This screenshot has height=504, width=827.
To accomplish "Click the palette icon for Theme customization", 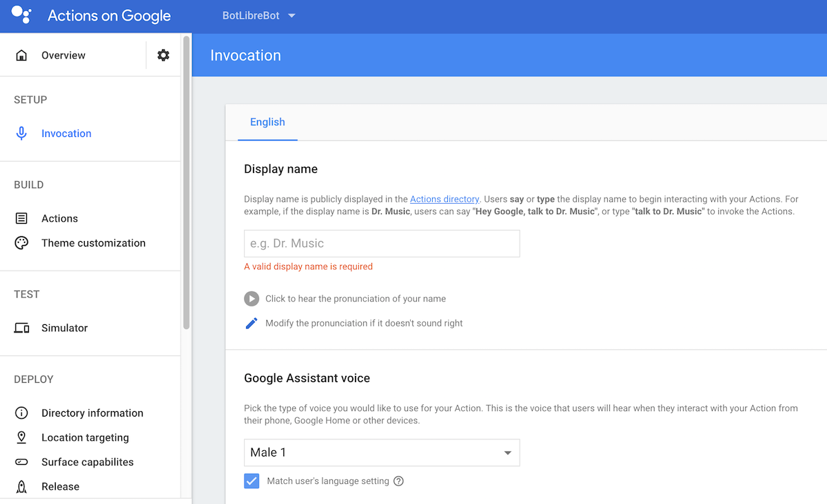I will pyautogui.click(x=21, y=243).
